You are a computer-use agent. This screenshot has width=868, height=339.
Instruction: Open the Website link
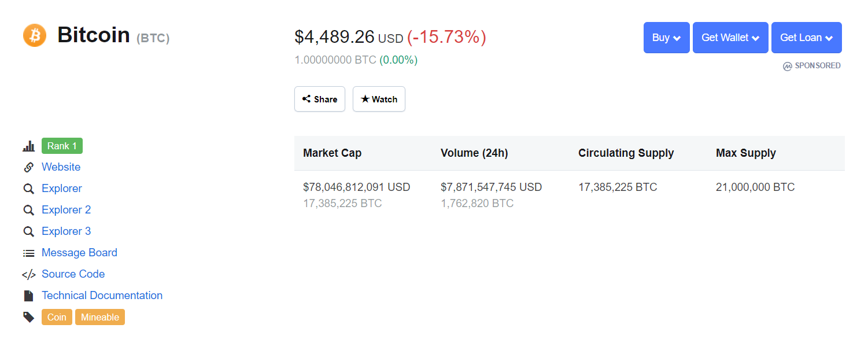tap(61, 167)
